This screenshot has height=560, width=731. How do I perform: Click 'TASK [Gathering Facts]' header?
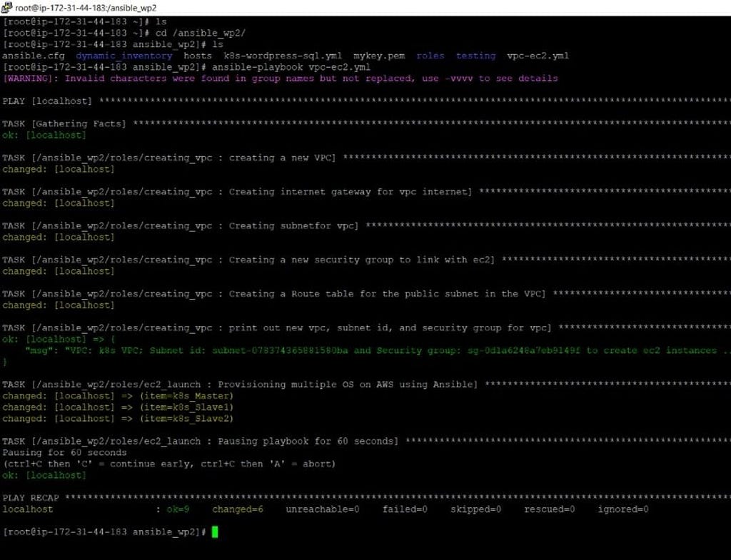pos(64,124)
